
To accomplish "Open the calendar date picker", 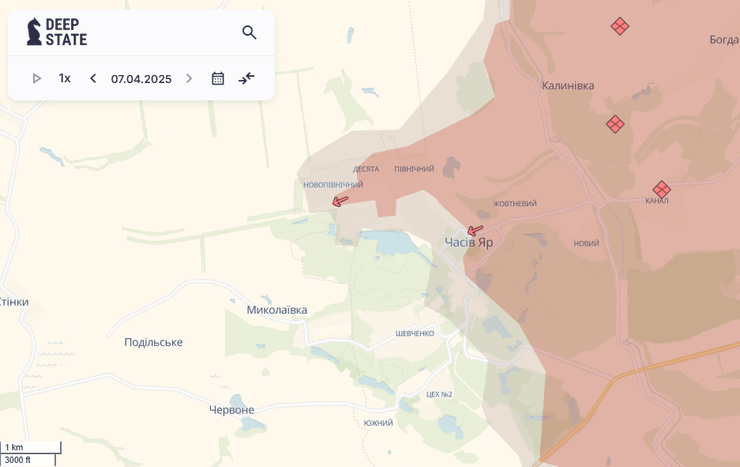I will [218, 78].
